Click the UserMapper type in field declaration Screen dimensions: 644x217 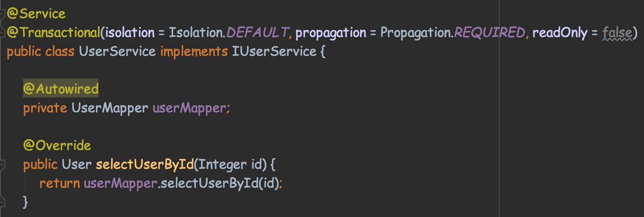110,108
